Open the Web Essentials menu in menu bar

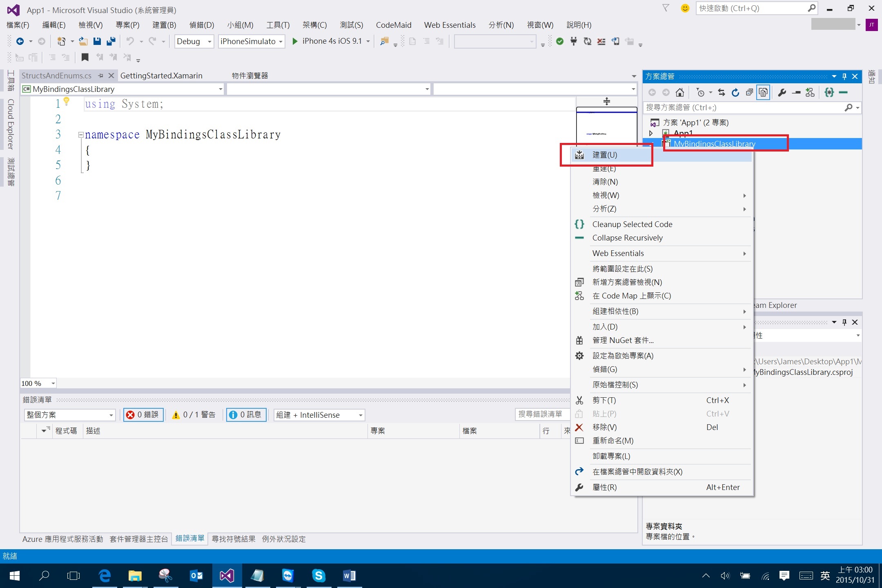450,25
